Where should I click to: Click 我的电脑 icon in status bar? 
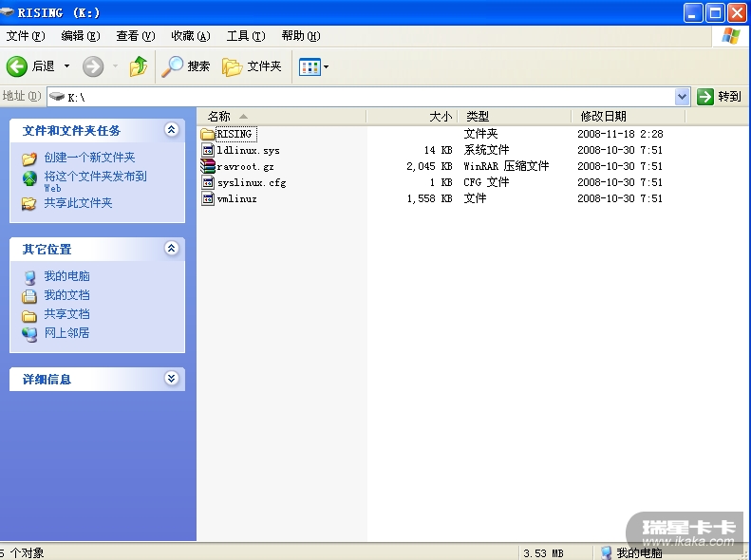point(606,552)
